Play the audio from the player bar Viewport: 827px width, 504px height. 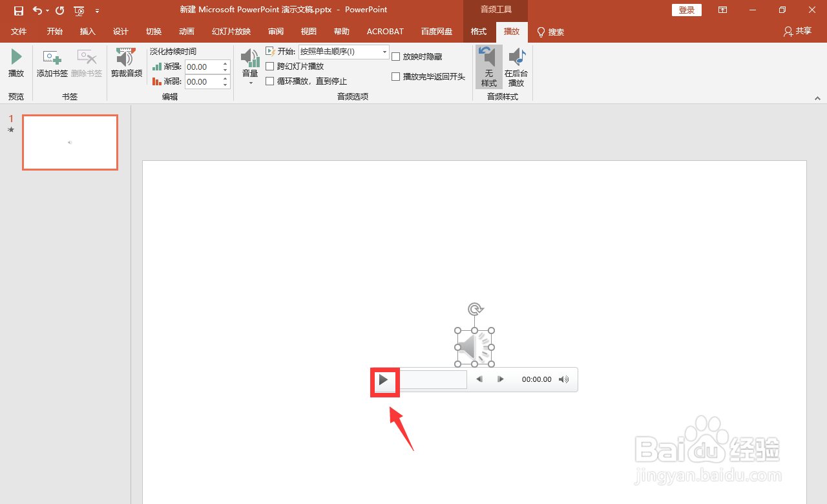point(383,380)
